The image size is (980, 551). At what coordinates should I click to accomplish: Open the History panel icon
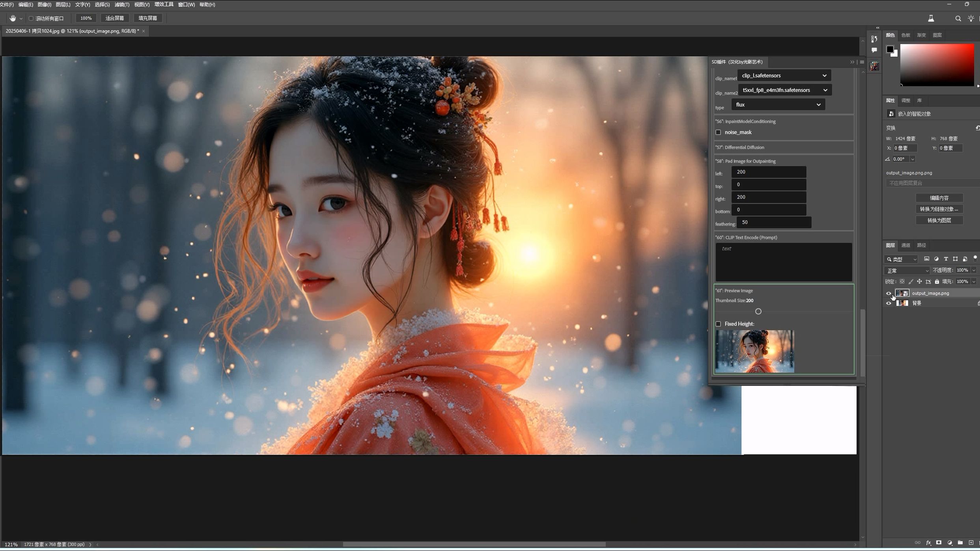874,39
